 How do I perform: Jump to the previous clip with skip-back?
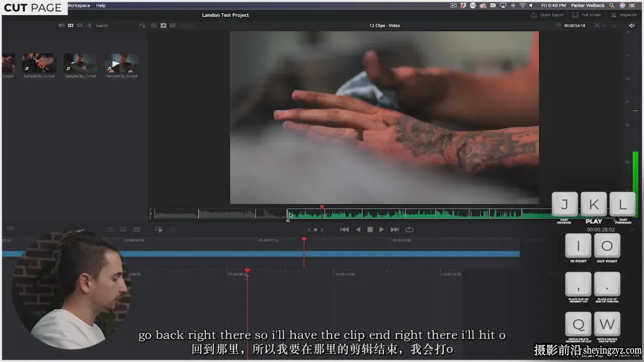[344, 230]
